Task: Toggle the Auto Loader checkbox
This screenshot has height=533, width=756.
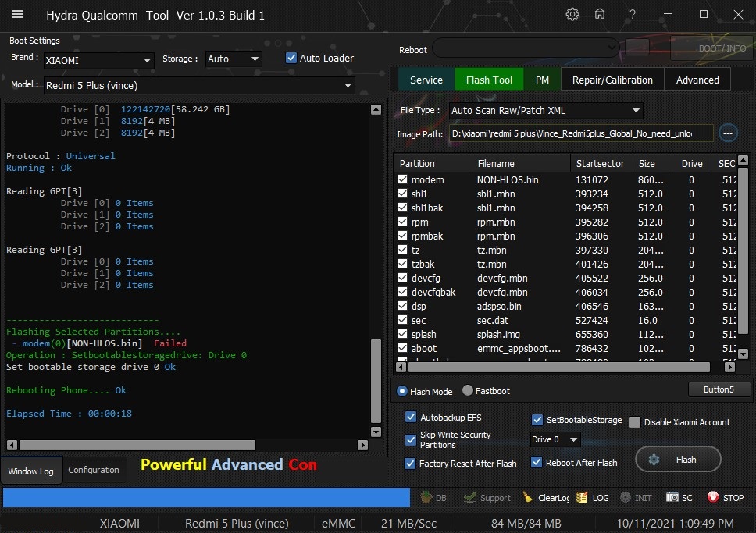Action: coord(291,58)
